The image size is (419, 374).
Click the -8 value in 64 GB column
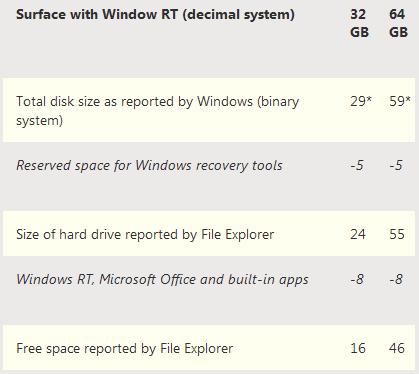396,279
